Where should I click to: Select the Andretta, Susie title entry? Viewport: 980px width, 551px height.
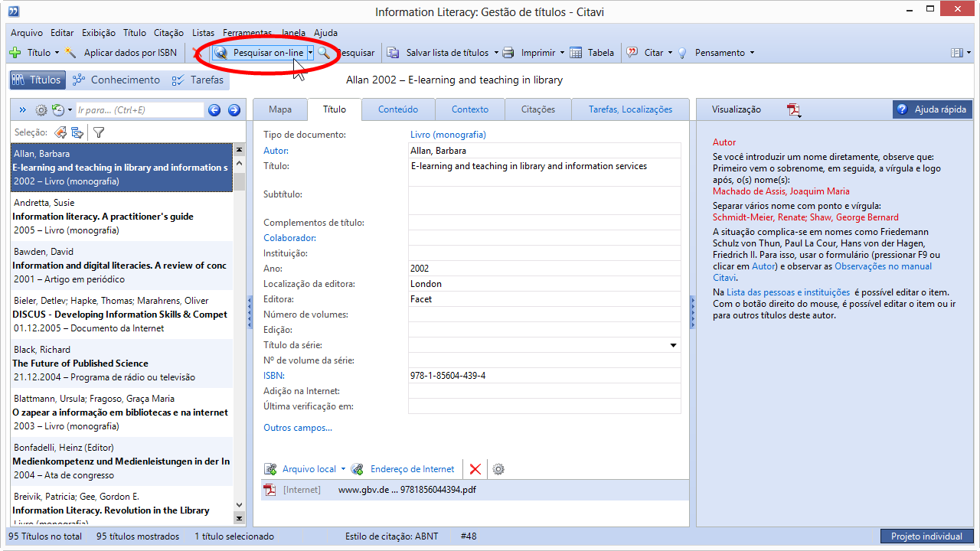tap(122, 217)
